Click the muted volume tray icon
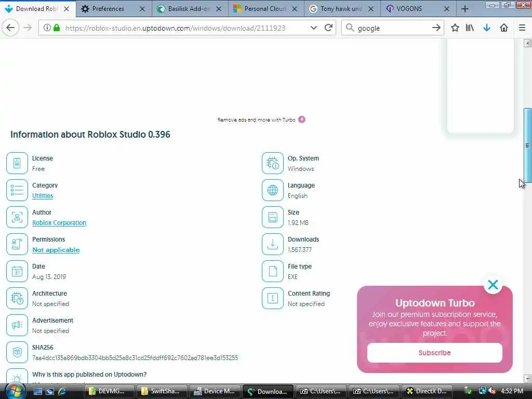Screen dimensions: 532x399 [491, 391]
